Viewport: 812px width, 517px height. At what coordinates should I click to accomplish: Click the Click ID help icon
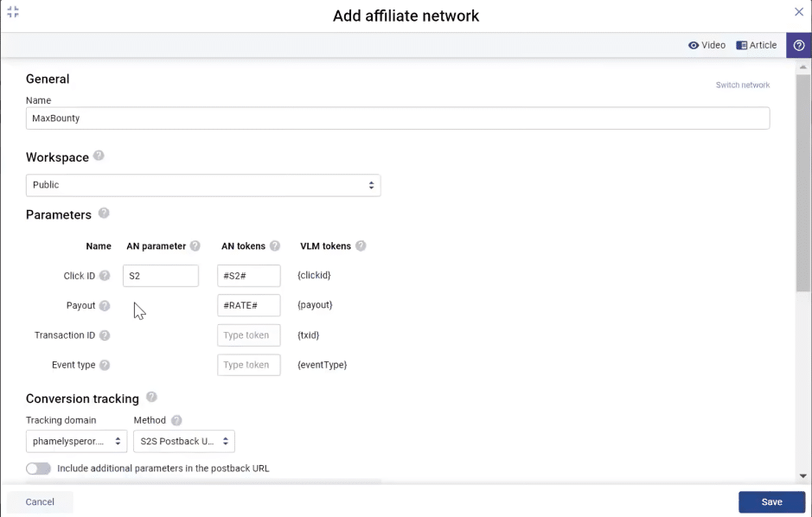(105, 276)
